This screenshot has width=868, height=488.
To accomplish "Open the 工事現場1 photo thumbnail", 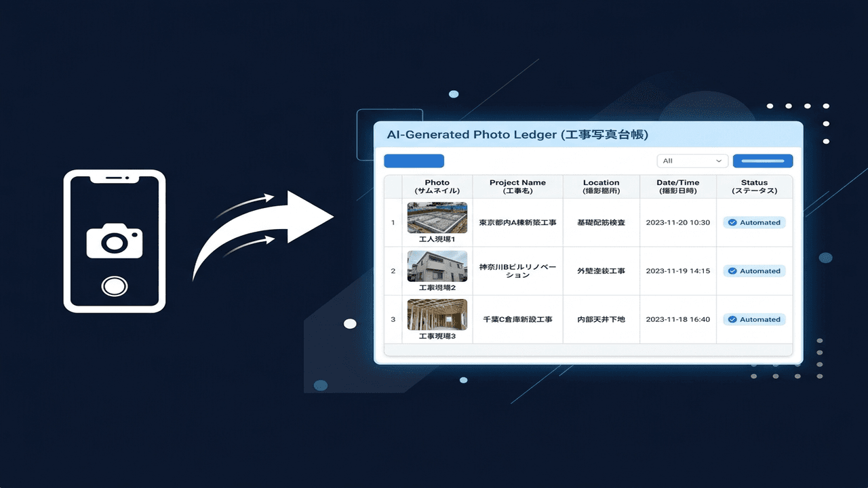I will (437, 218).
